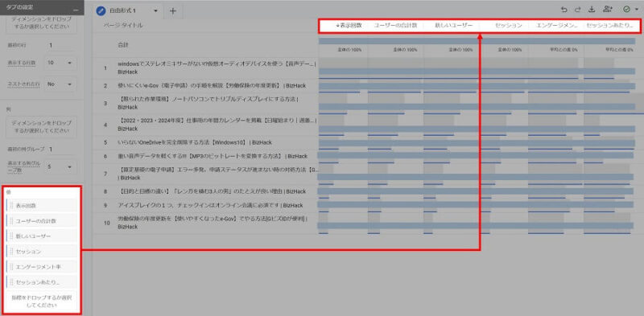Image resolution: width=644 pixels, height=316 pixels.
Task: Select row 9 アイスブレイク title
Action: (x=210, y=205)
